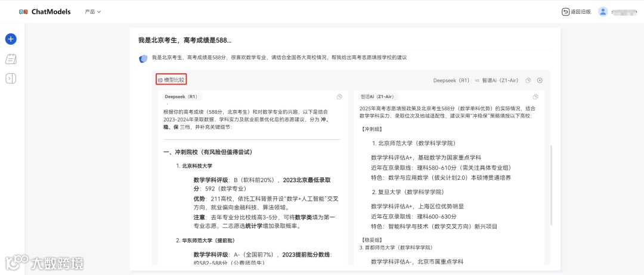Click the 【冲刺组】 heading

[371, 129]
